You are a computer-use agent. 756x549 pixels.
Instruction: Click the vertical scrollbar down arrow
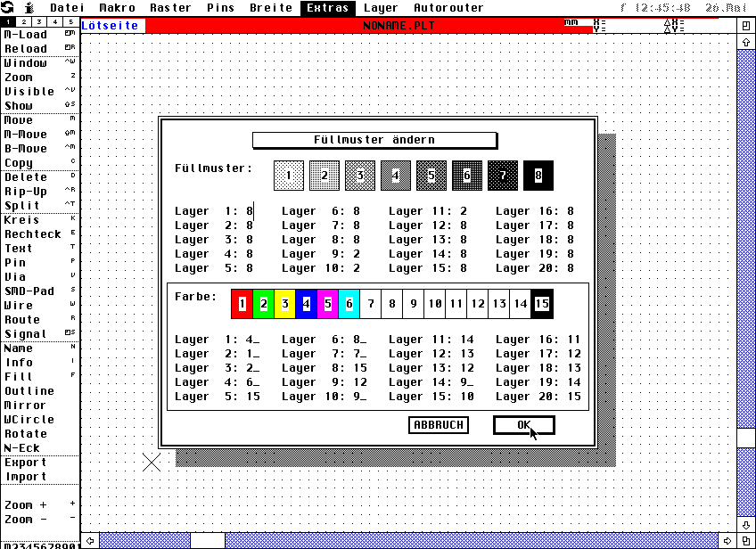[745, 523]
